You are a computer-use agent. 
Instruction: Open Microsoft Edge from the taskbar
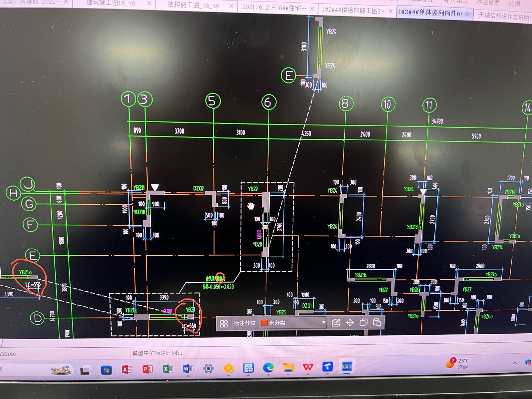pyautogui.click(x=269, y=368)
